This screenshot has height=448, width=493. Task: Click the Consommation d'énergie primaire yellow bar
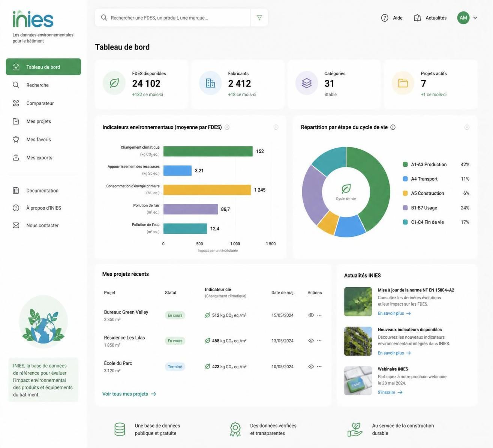click(207, 190)
